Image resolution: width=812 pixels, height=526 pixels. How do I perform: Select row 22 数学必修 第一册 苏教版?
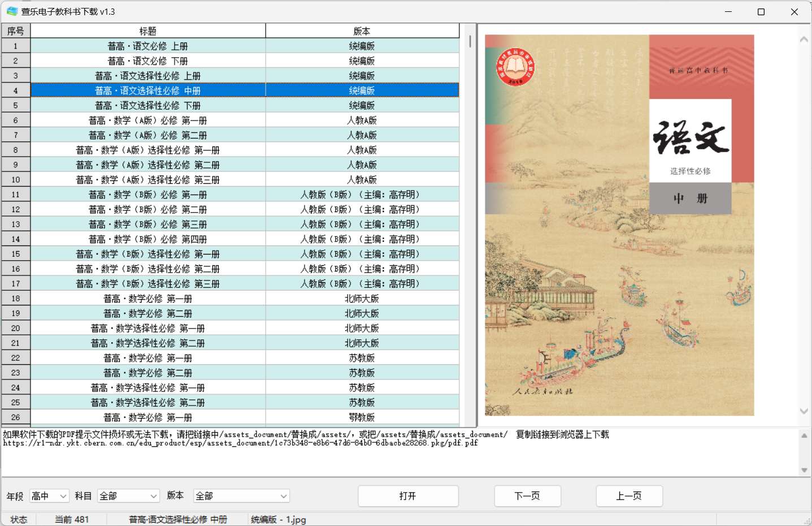click(x=245, y=358)
